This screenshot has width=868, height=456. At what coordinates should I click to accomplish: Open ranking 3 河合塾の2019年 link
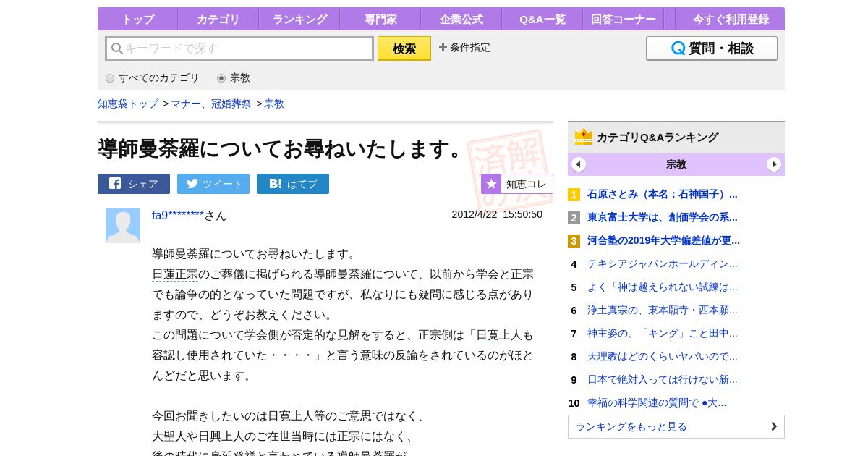tap(663, 240)
